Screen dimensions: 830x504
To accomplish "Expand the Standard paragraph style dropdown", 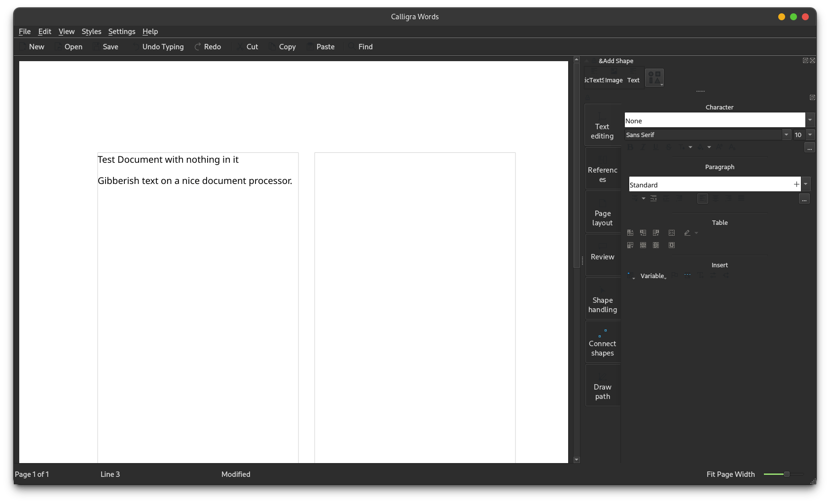I will click(x=806, y=183).
